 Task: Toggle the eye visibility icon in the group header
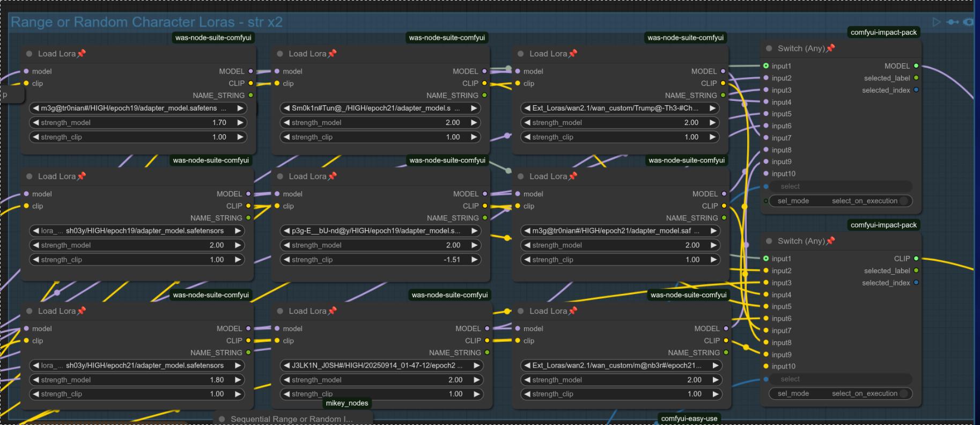click(969, 22)
